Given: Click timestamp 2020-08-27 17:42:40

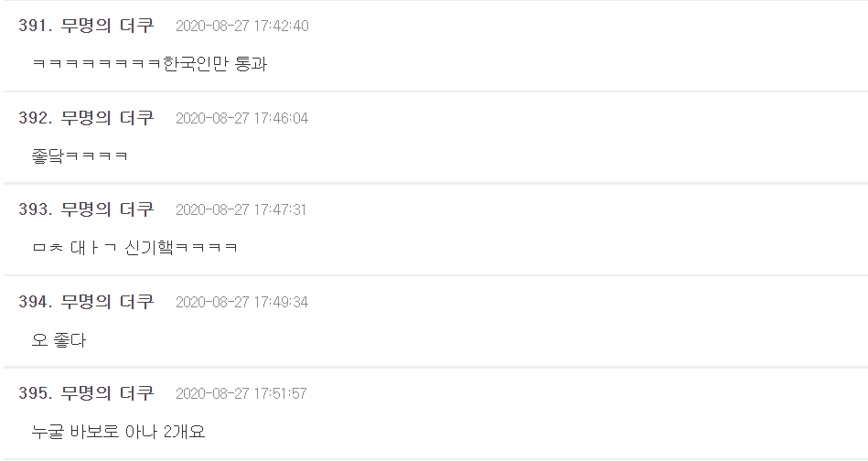Looking at the screenshot, I should click(x=241, y=27).
